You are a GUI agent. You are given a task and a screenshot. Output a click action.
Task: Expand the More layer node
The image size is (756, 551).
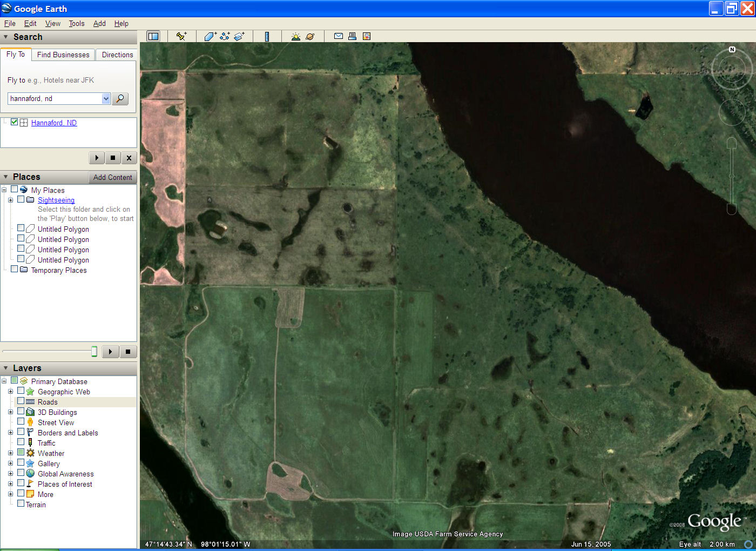click(x=10, y=494)
